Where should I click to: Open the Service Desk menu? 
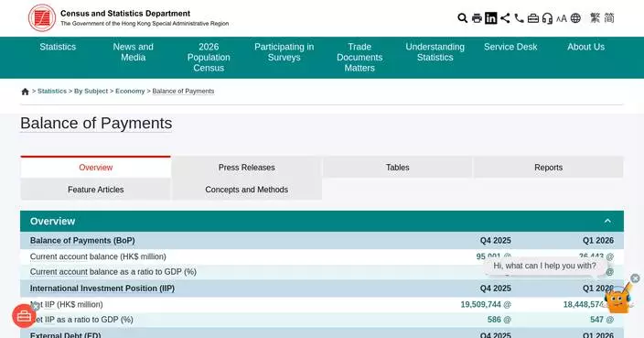click(510, 47)
